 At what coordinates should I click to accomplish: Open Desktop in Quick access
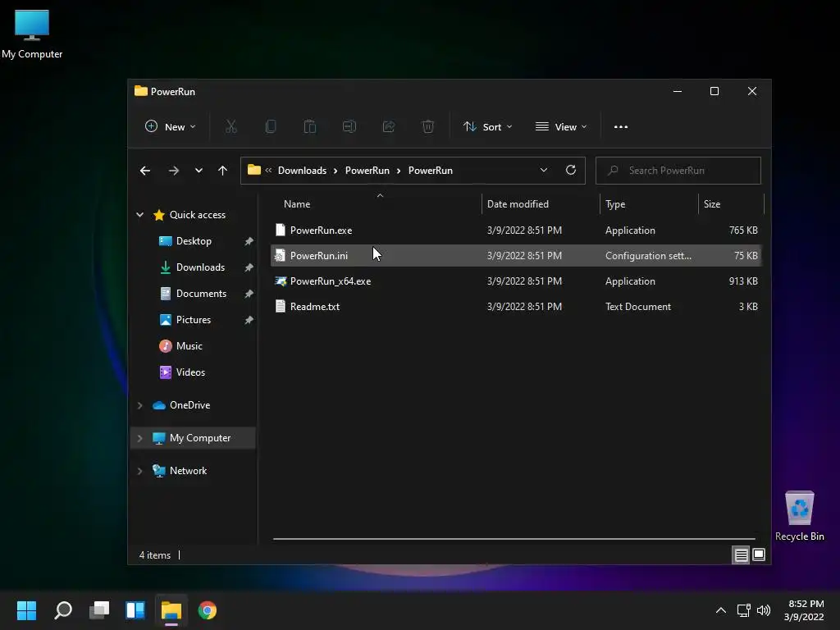pos(194,241)
